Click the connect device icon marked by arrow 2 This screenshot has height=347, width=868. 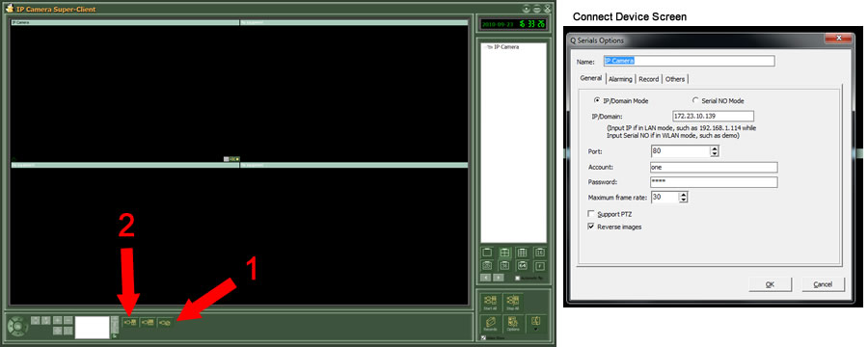coord(129,322)
